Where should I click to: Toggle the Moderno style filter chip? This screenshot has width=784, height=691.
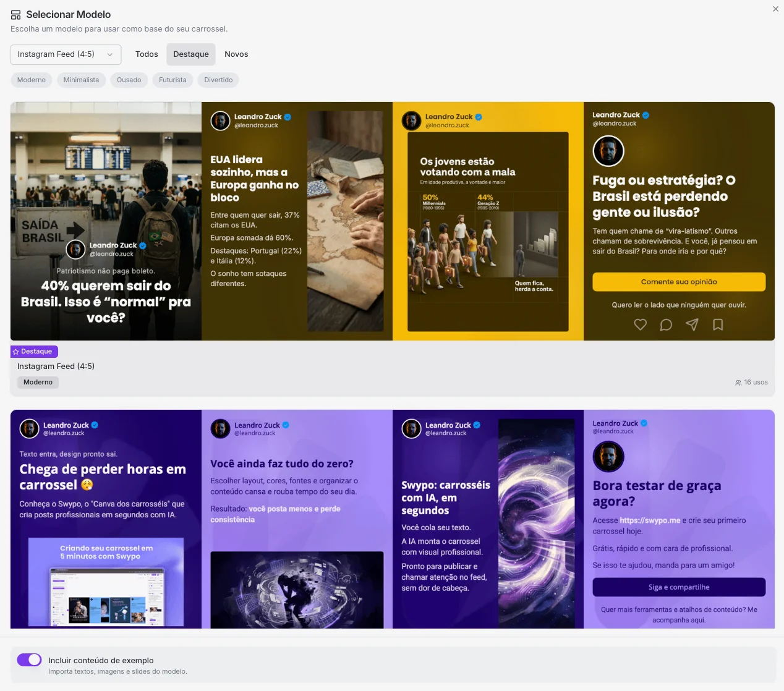pyautogui.click(x=31, y=80)
